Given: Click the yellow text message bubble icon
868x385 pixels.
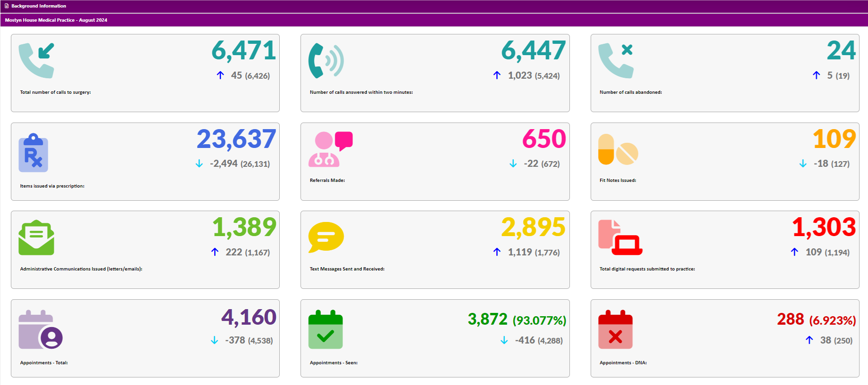Looking at the screenshot, I should [x=326, y=238].
